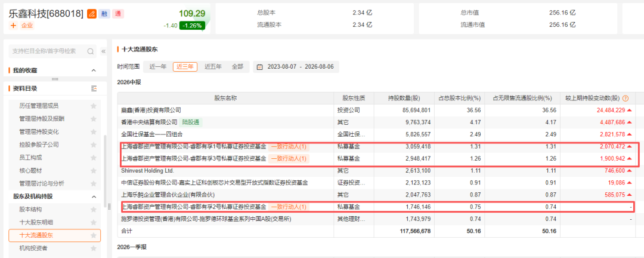Open 十大股东明细 in the directory

(36, 222)
